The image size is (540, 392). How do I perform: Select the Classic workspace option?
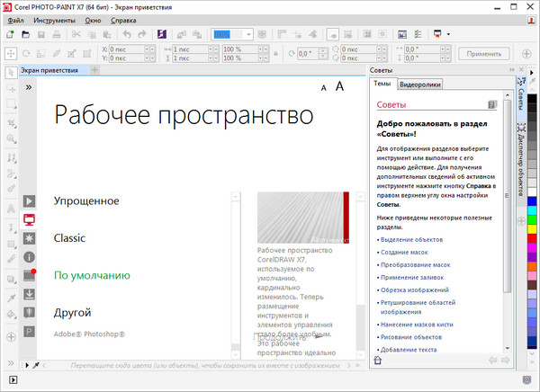click(69, 238)
